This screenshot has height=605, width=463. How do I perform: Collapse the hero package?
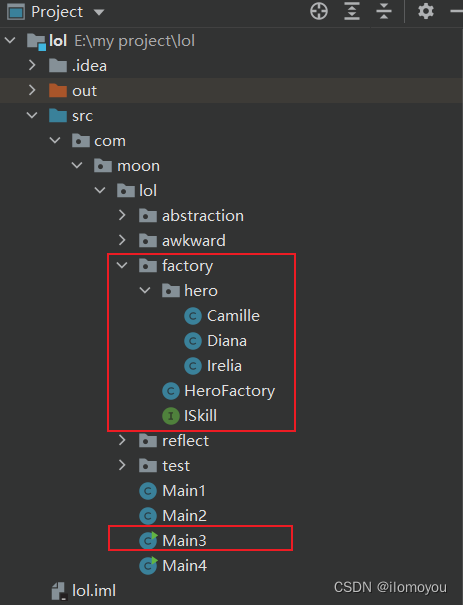[145, 290]
